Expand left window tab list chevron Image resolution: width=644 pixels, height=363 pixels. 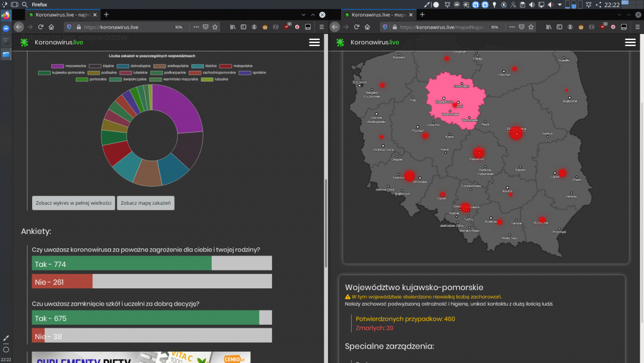pos(303,14)
